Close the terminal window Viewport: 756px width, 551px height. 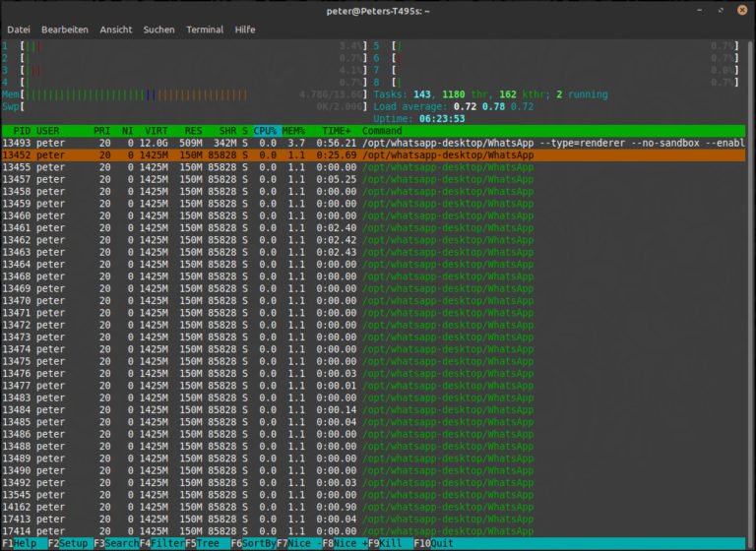[742, 10]
